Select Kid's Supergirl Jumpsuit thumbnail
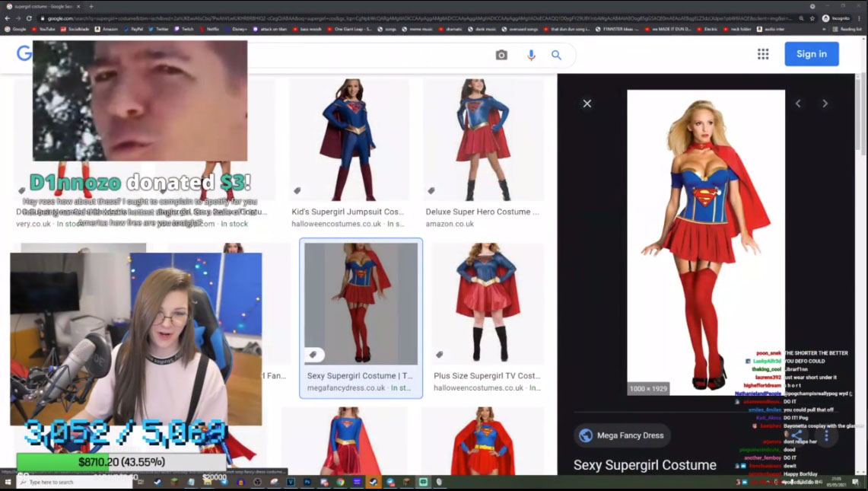 coord(348,139)
